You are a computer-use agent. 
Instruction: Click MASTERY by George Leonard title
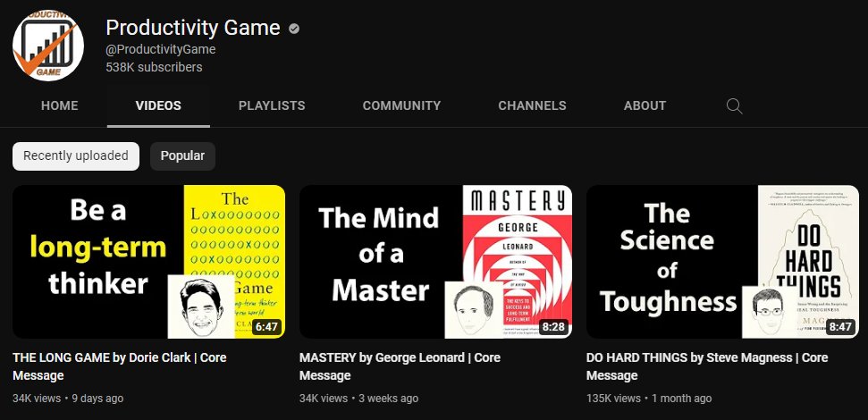pyautogui.click(x=400, y=366)
